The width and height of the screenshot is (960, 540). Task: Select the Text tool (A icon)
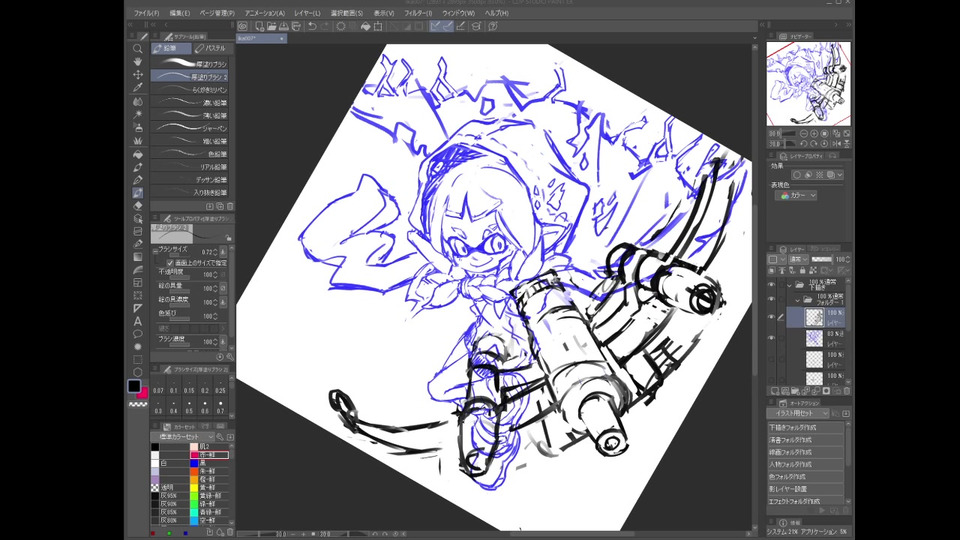(x=138, y=321)
